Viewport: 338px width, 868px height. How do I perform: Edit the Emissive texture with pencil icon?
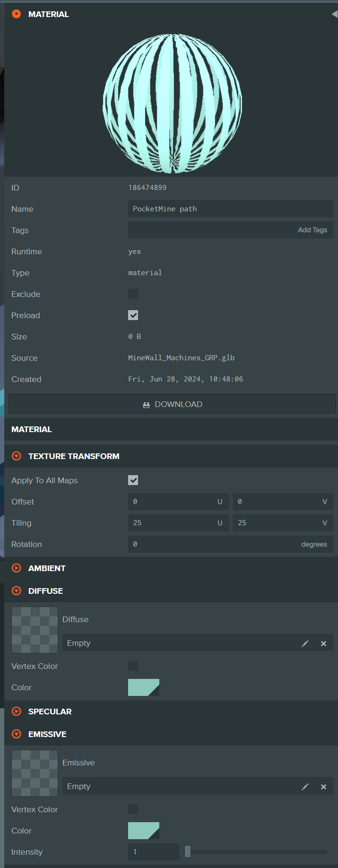tap(305, 787)
